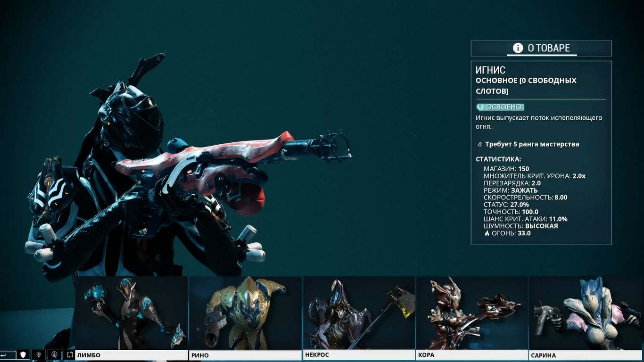
Task: Click the НЕКРОС name label
Action: point(317,354)
